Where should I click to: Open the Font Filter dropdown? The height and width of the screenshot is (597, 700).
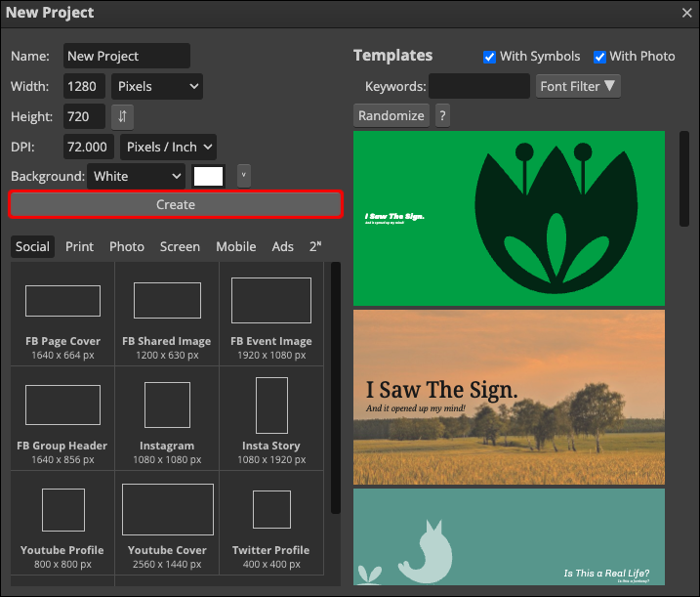pyautogui.click(x=578, y=86)
